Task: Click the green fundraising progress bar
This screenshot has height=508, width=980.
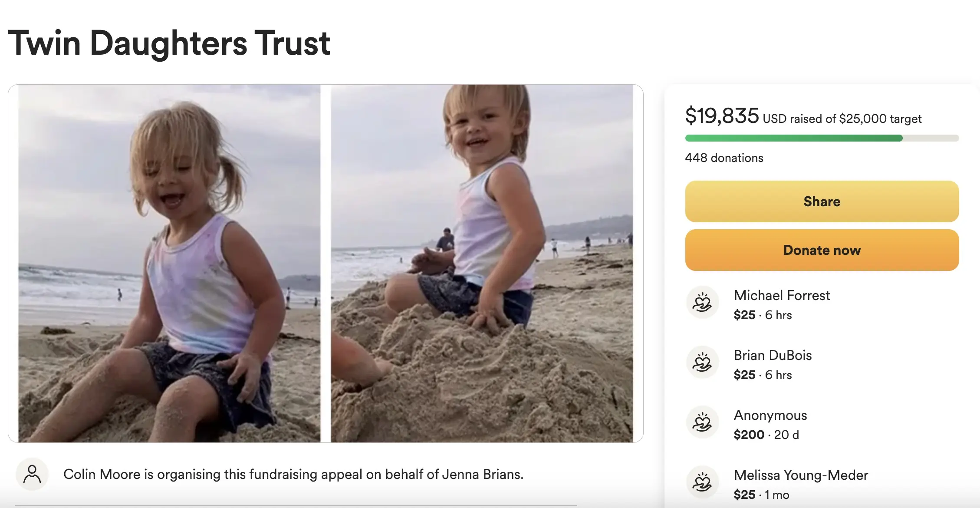Action: (793, 138)
